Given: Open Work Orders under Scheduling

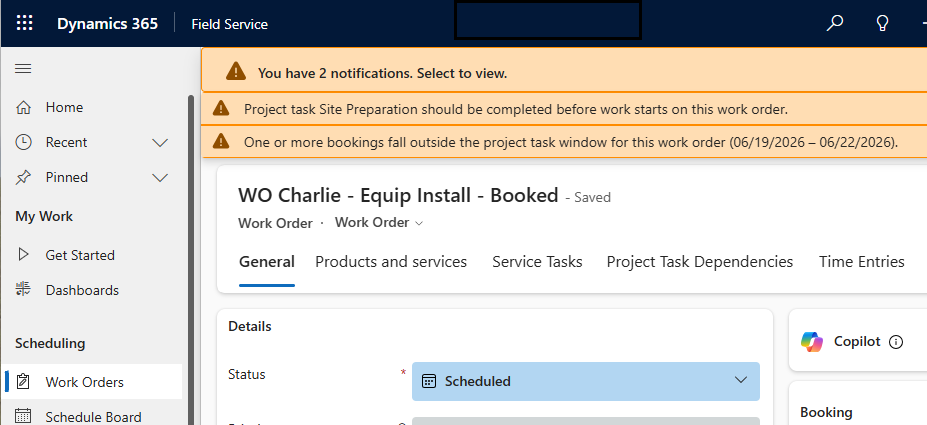Looking at the screenshot, I should (x=92, y=382).
